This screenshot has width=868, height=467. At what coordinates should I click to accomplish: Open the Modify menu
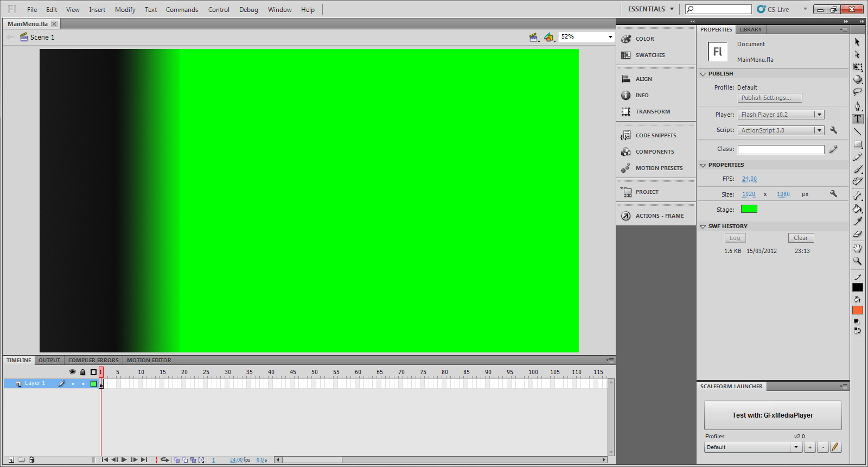(x=125, y=10)
